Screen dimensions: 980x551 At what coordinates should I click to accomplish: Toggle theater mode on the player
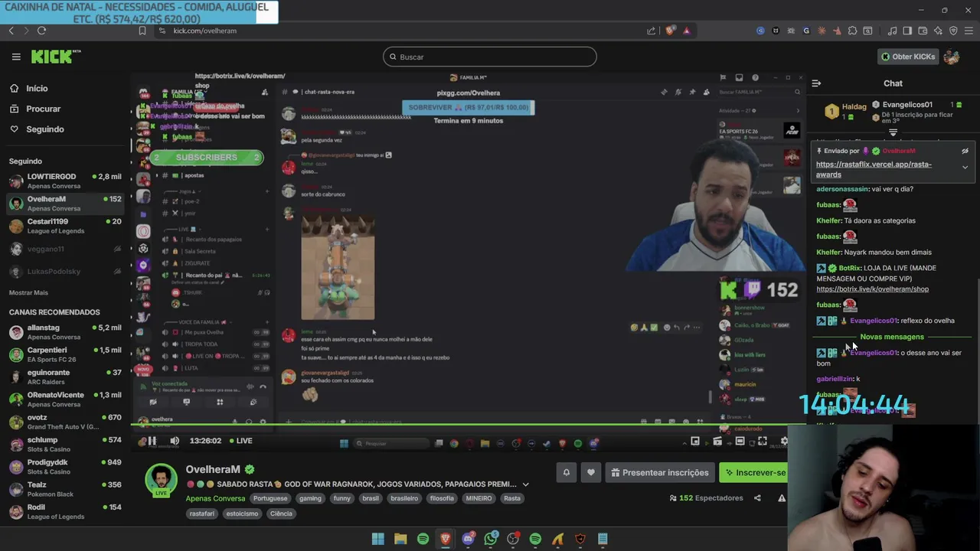pyautogui.click(x=740, y=441)
